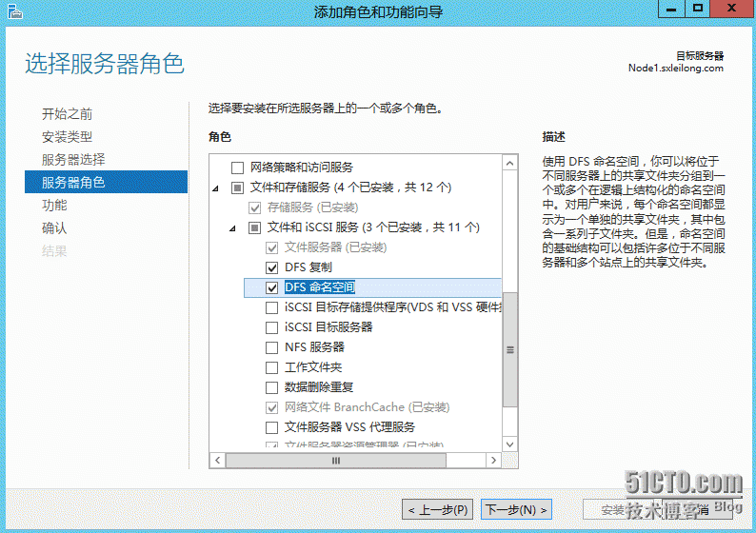
Task: Enable iSCSI 目标服务器 checkbox
Action: [272, 327]
